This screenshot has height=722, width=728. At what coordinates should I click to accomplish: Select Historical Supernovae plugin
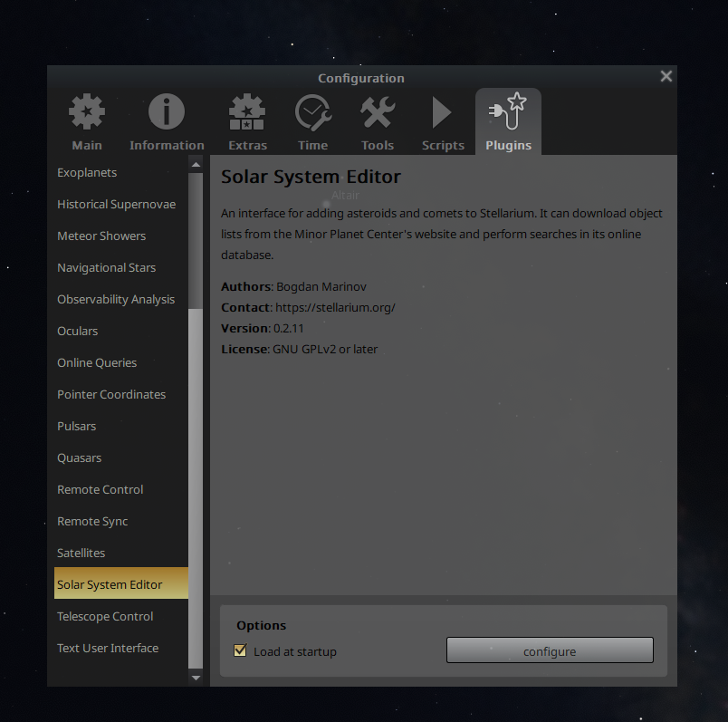click(x=121, y=204)
